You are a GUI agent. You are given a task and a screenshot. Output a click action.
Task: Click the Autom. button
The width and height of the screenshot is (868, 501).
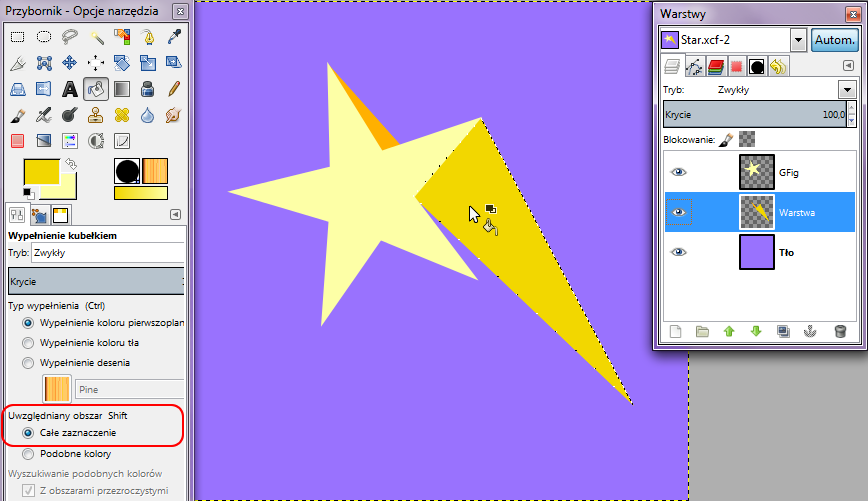(833, 40)
